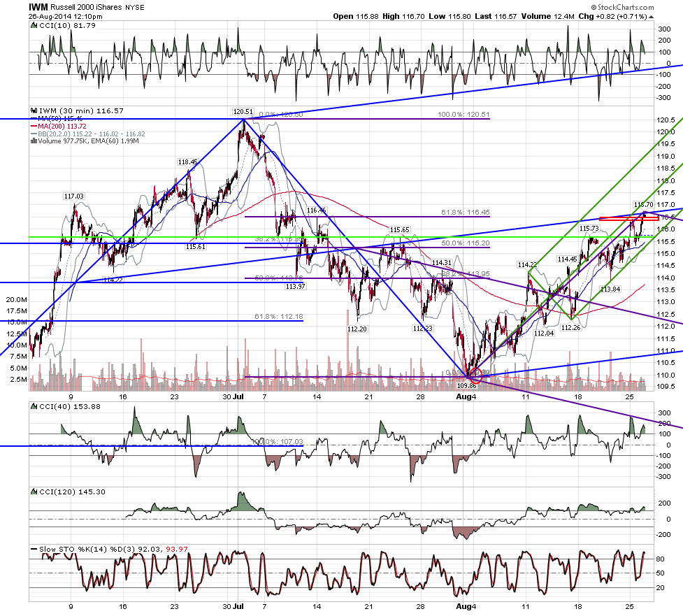This screenshot has height=616, width=683.
Task: Click the 113.84 price label
Action: [610, 289]
